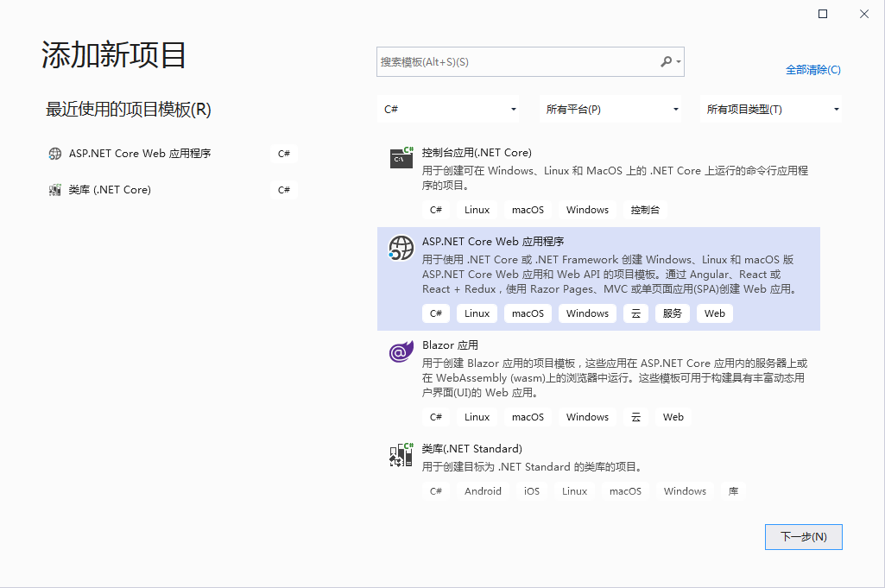
Task: Close the add new project dialog
Action: point(864,14)
